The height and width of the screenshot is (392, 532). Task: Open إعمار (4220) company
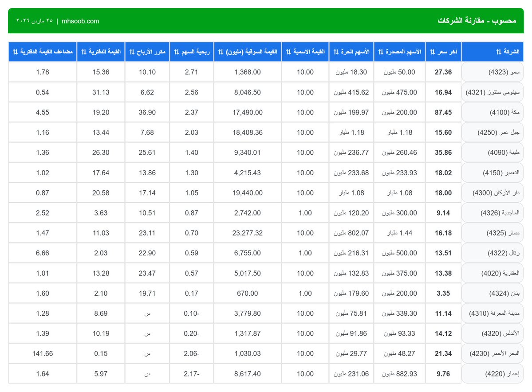493,374
